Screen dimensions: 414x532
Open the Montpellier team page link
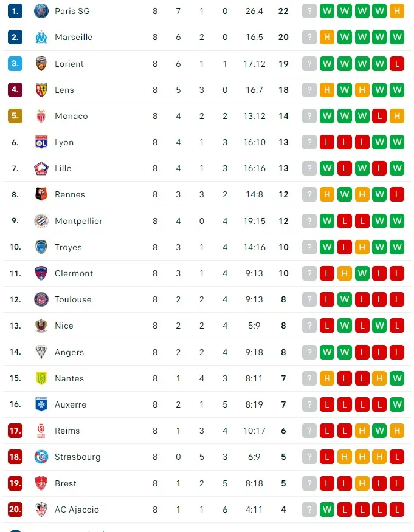78,221
